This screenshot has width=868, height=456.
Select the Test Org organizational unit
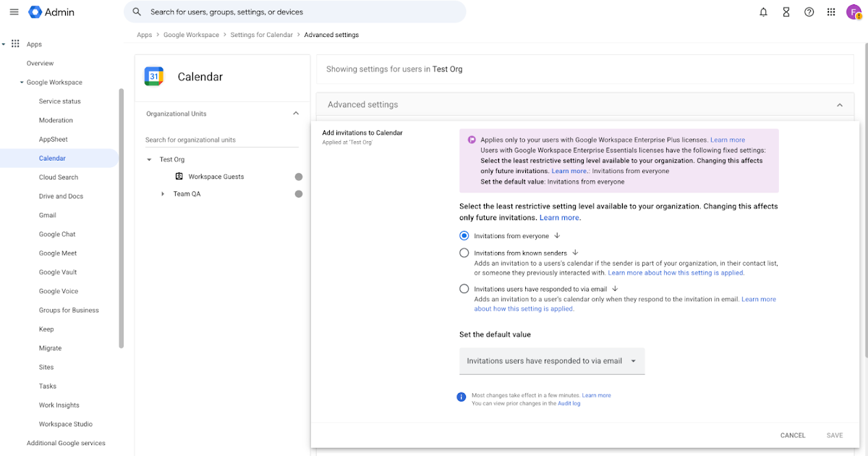tap(172, 159)
